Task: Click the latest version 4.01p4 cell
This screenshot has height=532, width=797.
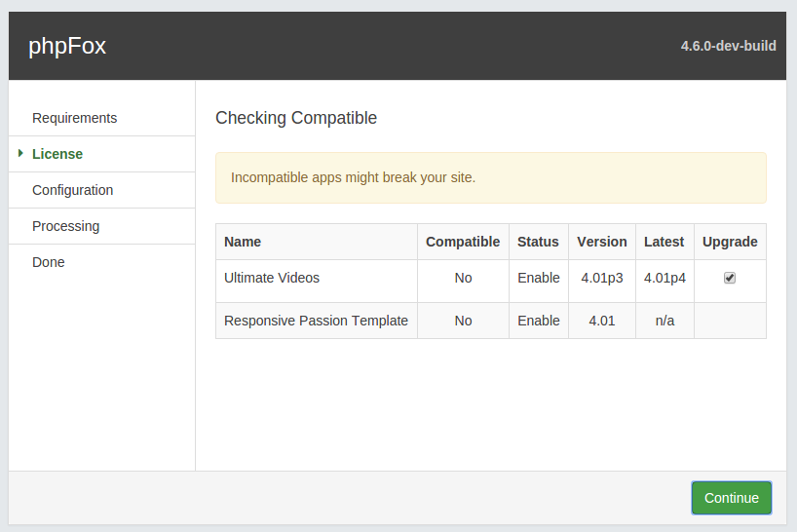Action: coord(664,278)
